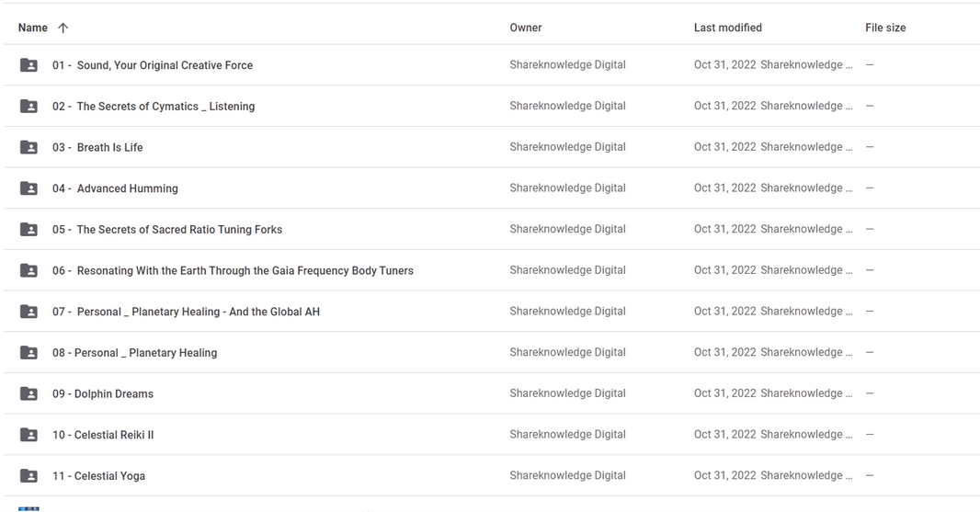Click the folder icon next to Celestial Yoga
980x512 pixels.
coord(28,476)
